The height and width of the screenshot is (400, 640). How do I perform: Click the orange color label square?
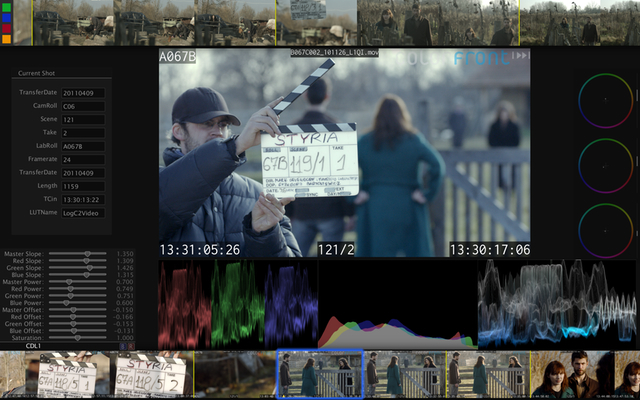(8, 39)
